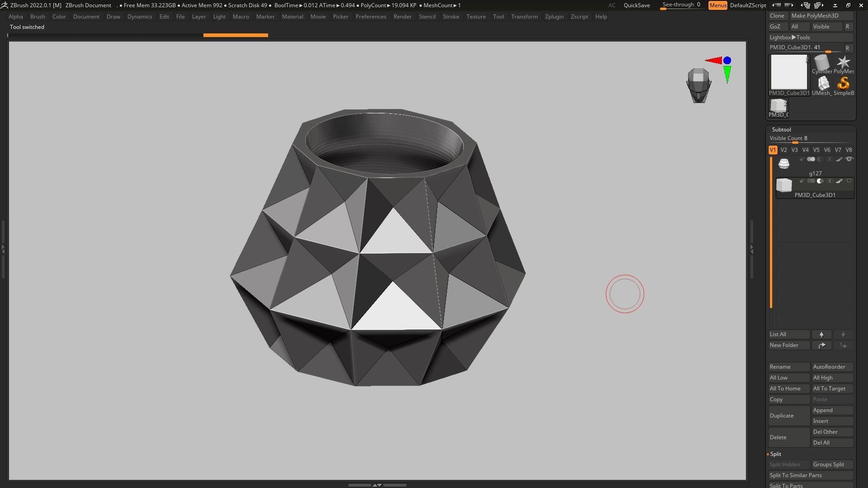This screenshot has height=488, width=868.
Task: Set g127 boolean mode to intersection
Action: (x=830, y=159)
